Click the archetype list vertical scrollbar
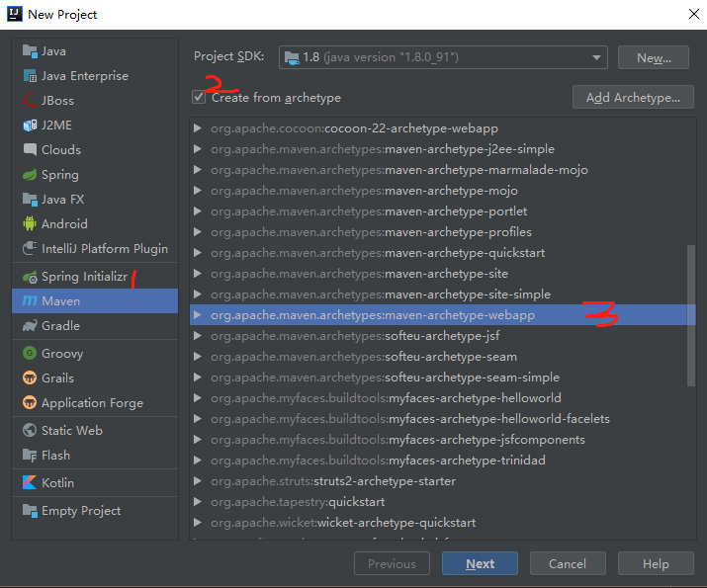Screen dimensions: 707x588 (x=691, y=315)
